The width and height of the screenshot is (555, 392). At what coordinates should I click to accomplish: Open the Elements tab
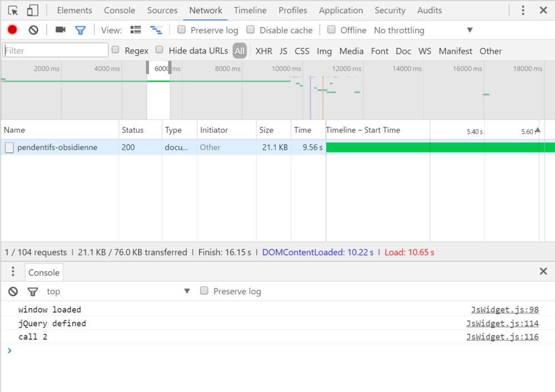(74, 11)
